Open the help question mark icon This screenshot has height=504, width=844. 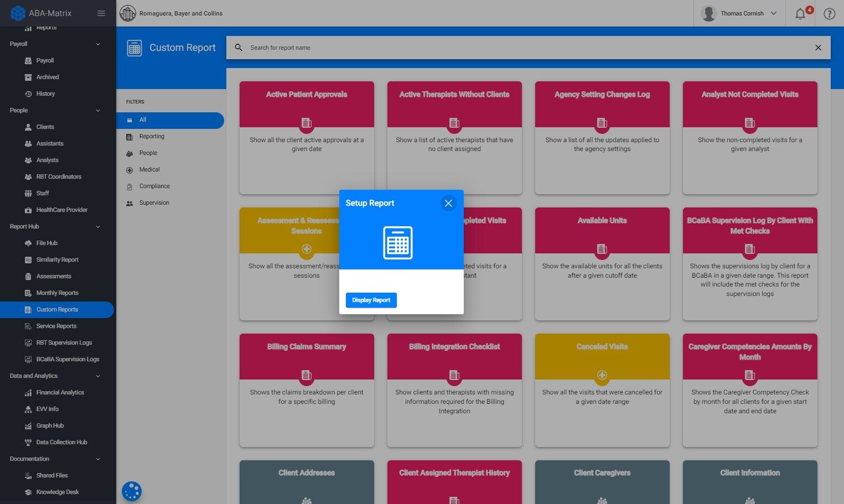click(829, 14)
